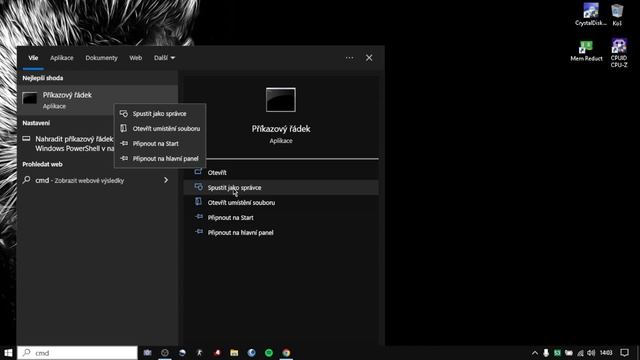This screenshot has width=640, height=360.
Task: Click Otevřít in the right details pane
Action: 281,173
